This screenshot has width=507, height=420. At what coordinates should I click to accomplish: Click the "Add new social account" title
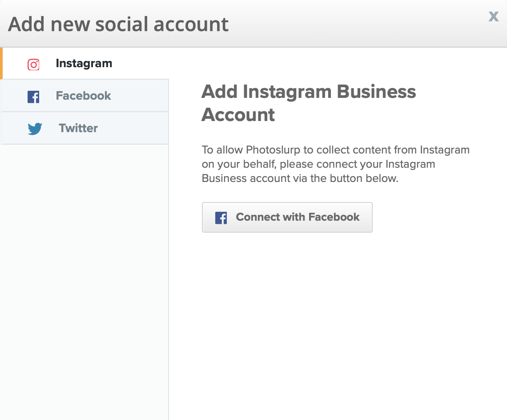tap(118, 24)
